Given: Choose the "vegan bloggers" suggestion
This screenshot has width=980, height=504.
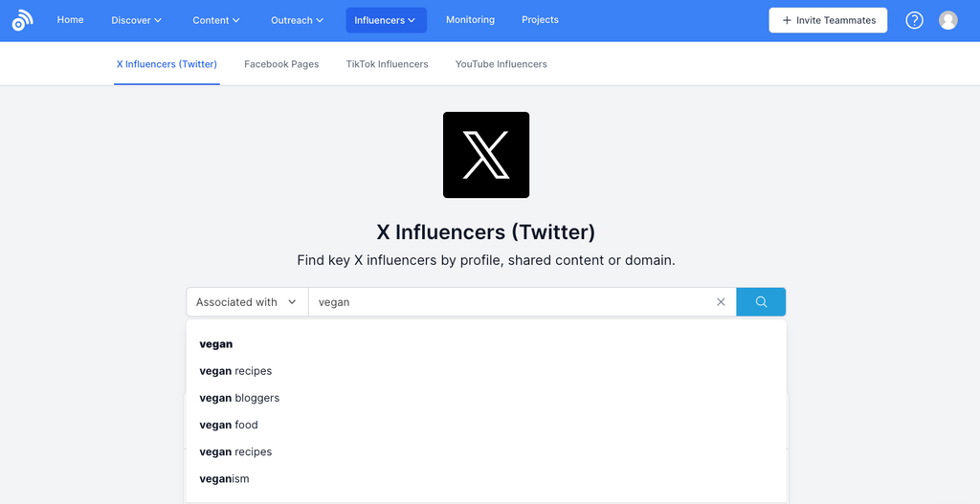Looking at the screenshot, I should point(239,398).
